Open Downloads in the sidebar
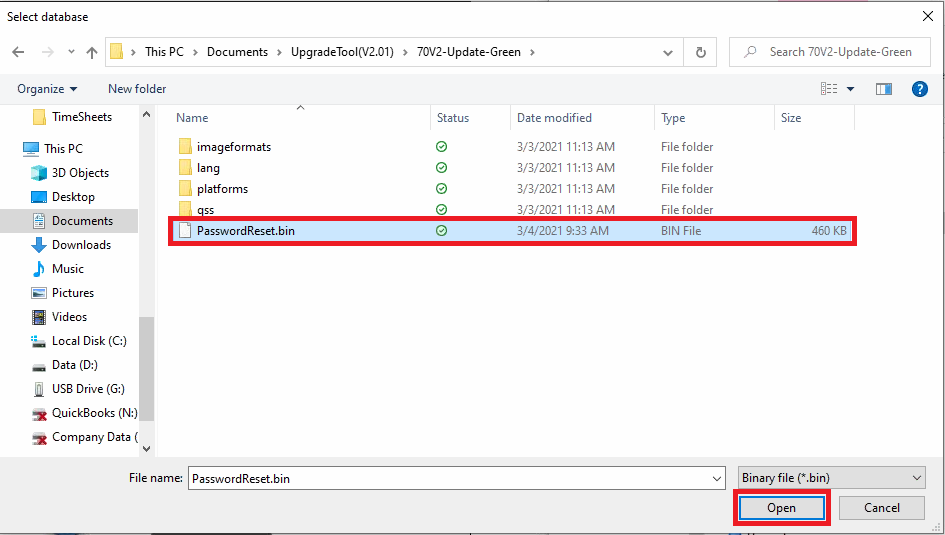Image resolution: width=945 pixels, height=535 pixels. coord(81,245)
